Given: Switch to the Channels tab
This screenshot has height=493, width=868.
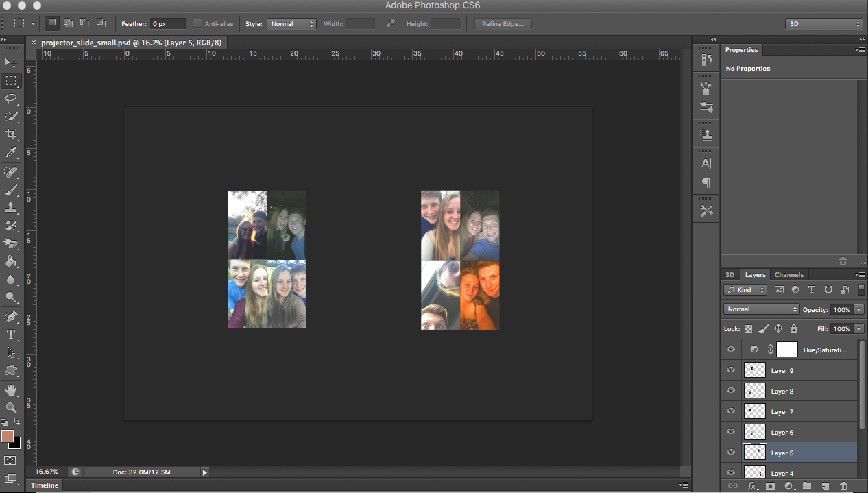Looking at the screenshot, I should coord(789,275).
